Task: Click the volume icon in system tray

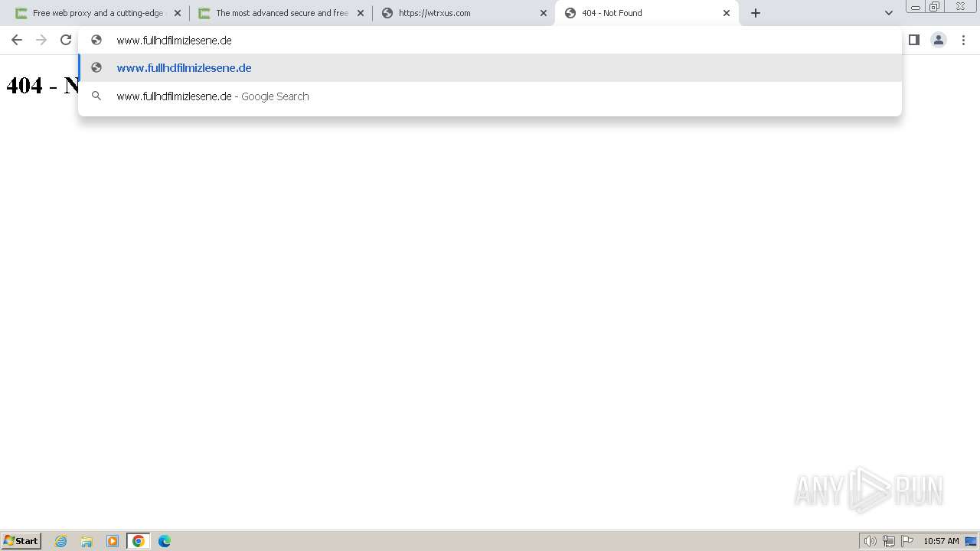Action: click(871, 541)
